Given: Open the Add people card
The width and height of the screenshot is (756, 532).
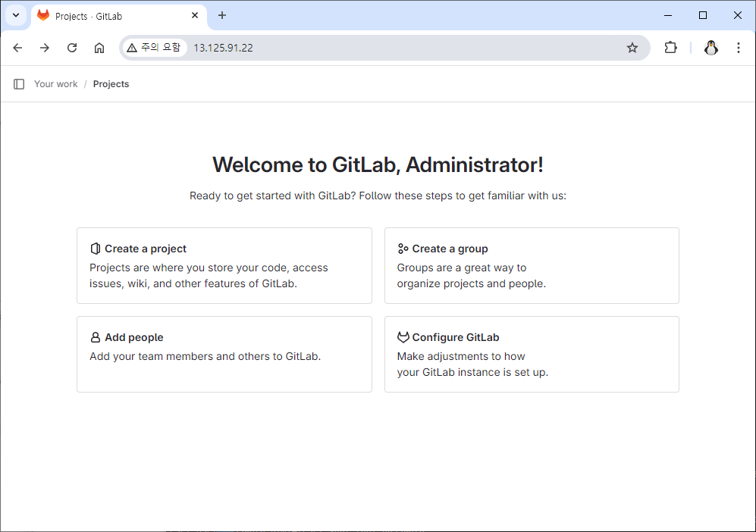Looking at the screenshot, I should (224, 354).
